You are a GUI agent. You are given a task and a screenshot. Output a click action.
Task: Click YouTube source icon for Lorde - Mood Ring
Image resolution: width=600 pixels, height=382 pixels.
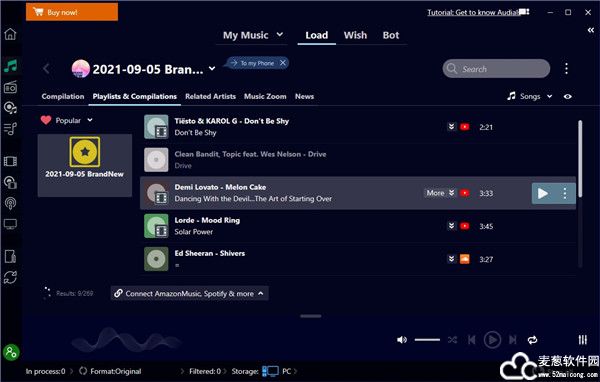[x=465, y=226]
